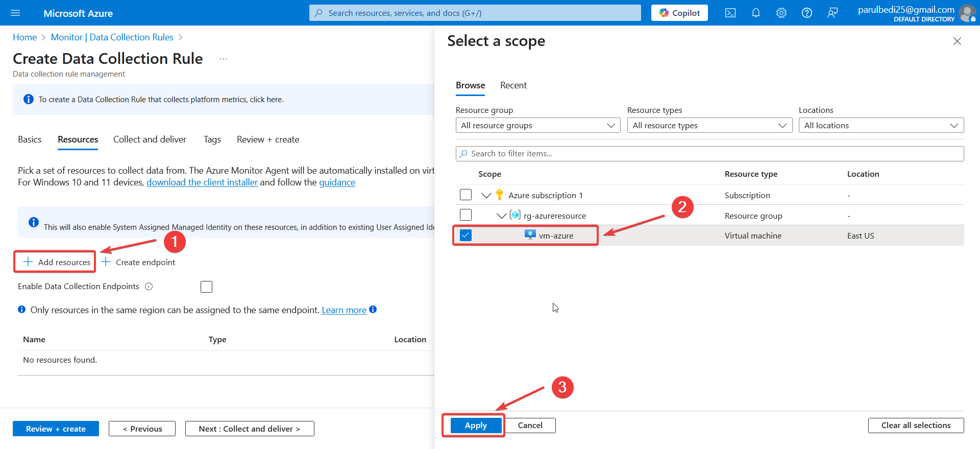Close the Select a scope panel
Viewport: 980px width, 449px height.
click(x=957, y=41)
